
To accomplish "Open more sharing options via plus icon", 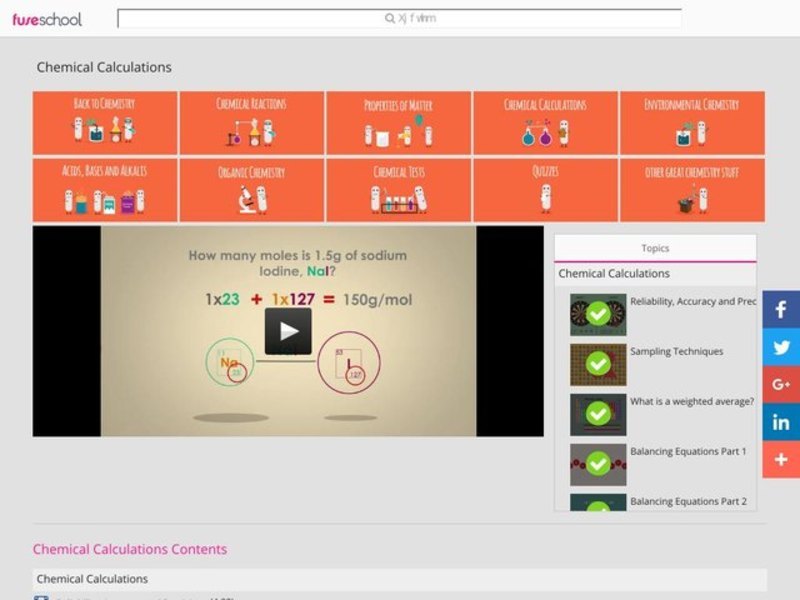I will (x=779, y=461).
